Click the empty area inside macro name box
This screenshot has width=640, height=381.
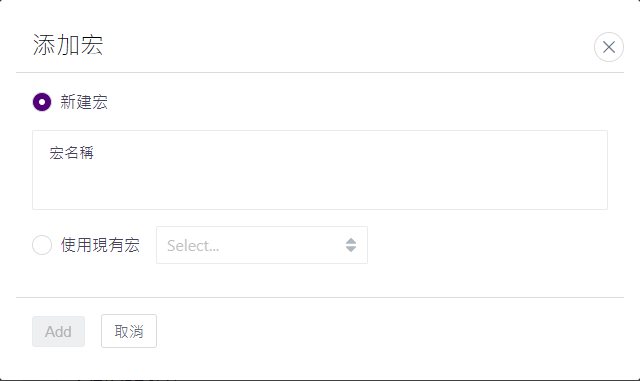click(x=320, y=184)
